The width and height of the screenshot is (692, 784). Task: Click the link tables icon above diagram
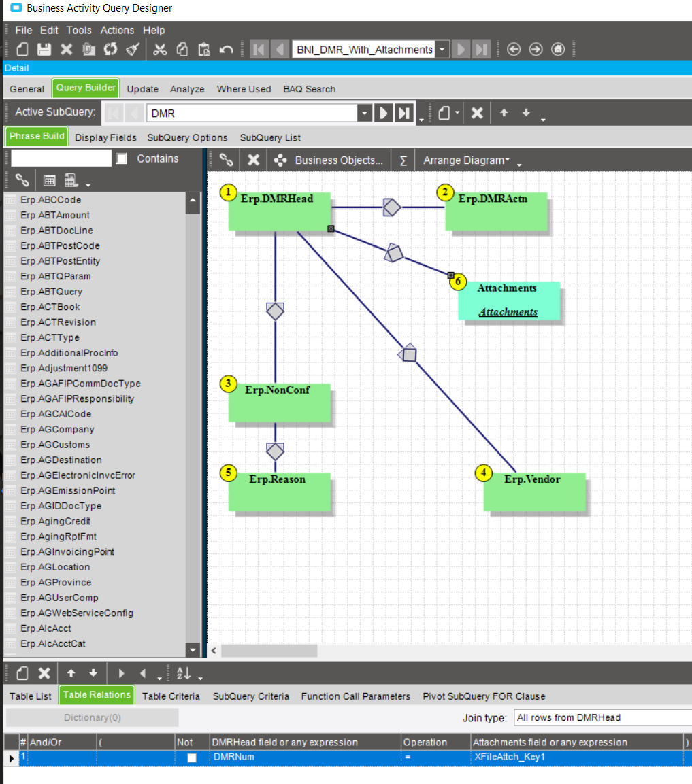(x=227, y=160)
